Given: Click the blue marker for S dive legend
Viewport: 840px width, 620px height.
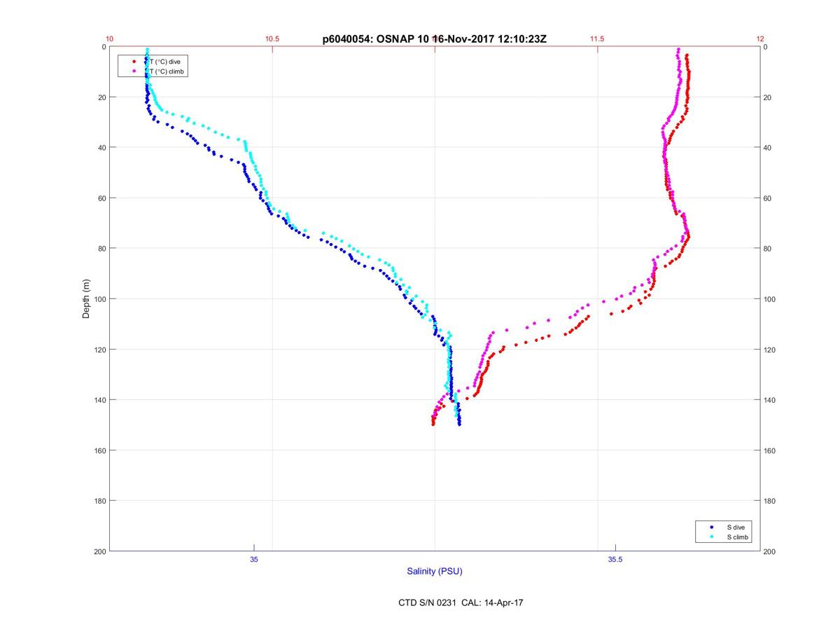Looking at the screenshot, I should 711,527.
